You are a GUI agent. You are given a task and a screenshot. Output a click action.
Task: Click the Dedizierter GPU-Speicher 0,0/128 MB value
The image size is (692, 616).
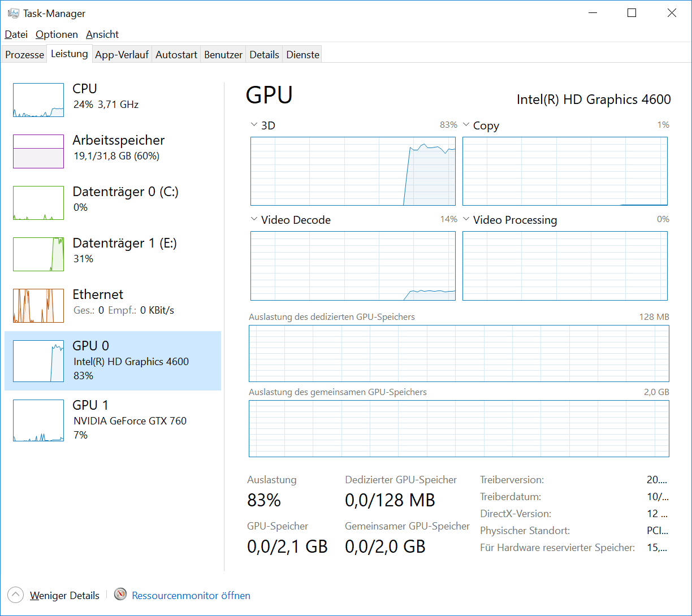390,500
